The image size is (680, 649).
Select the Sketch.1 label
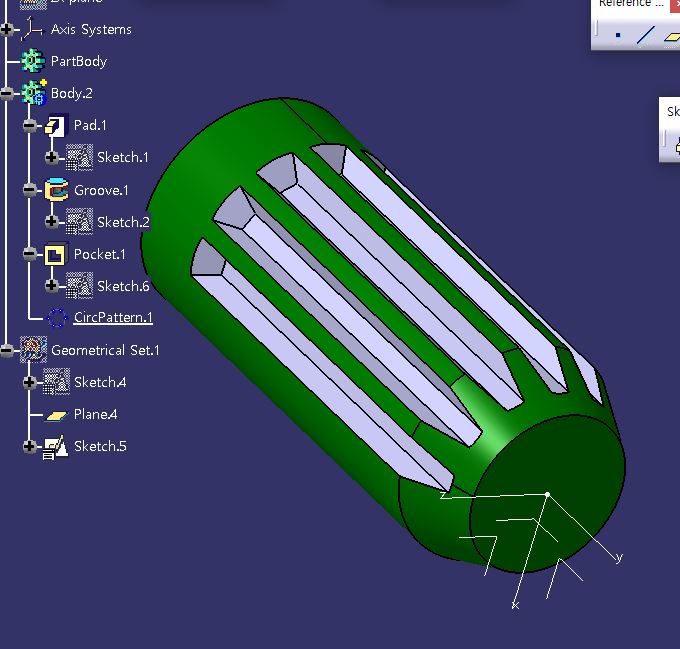[123, 157]
